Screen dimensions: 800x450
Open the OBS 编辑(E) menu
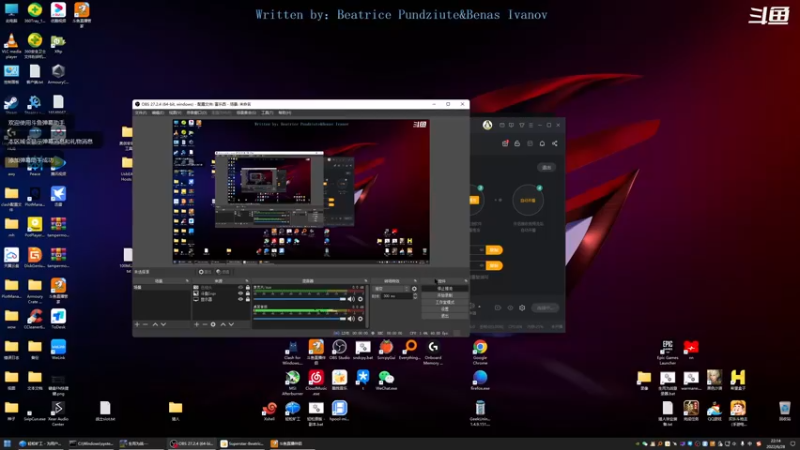click(158, 113)
